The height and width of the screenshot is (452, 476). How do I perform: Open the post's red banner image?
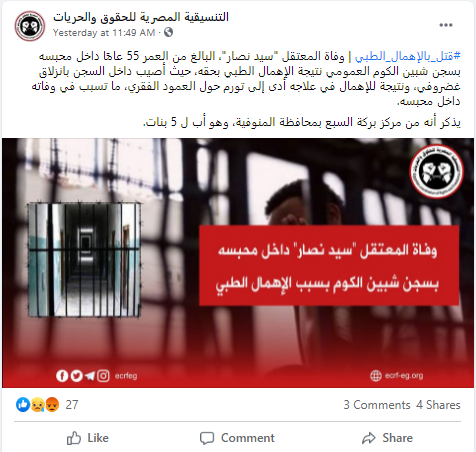(238, 263)
